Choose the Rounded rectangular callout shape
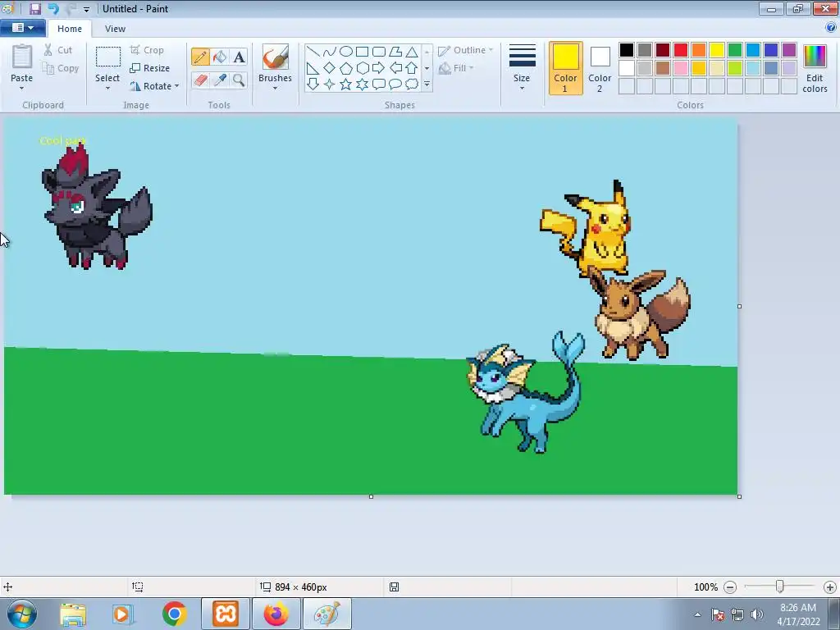 pos(379,84)
